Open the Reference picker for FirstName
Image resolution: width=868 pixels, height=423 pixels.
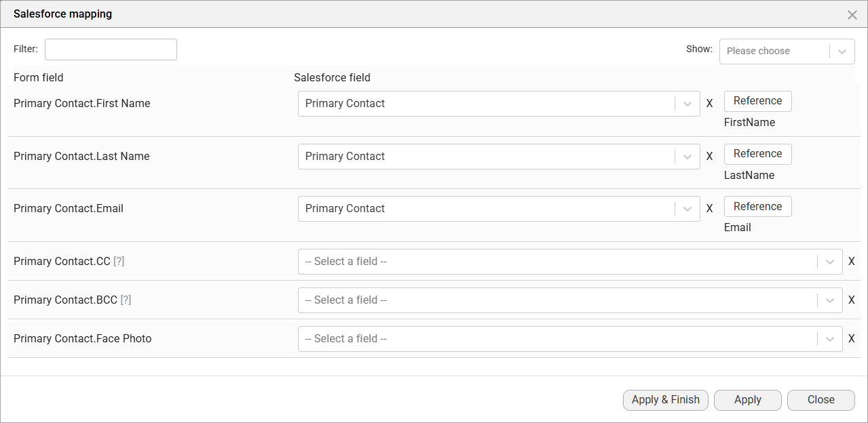click(x=757, y=100)
